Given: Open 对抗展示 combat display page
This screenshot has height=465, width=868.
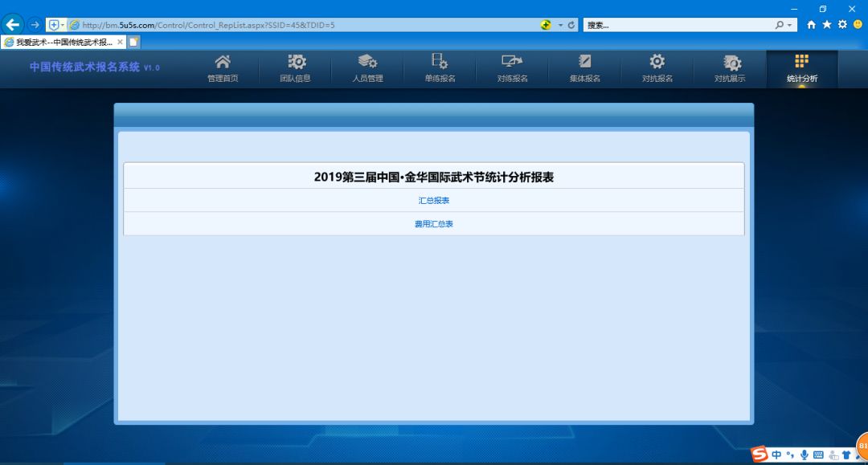Looking at the screenshot, I should 730,69.
